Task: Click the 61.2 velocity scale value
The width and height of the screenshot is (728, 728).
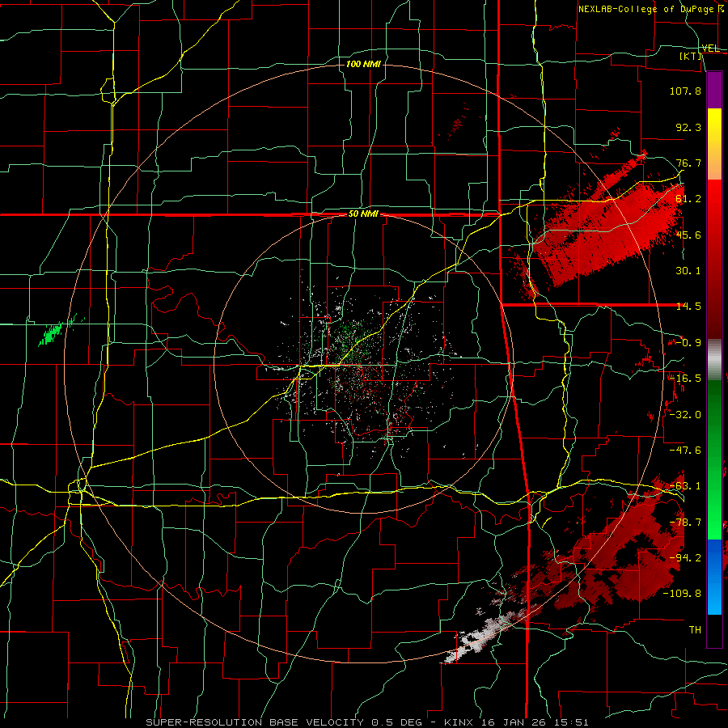Action: pos(688,199)
